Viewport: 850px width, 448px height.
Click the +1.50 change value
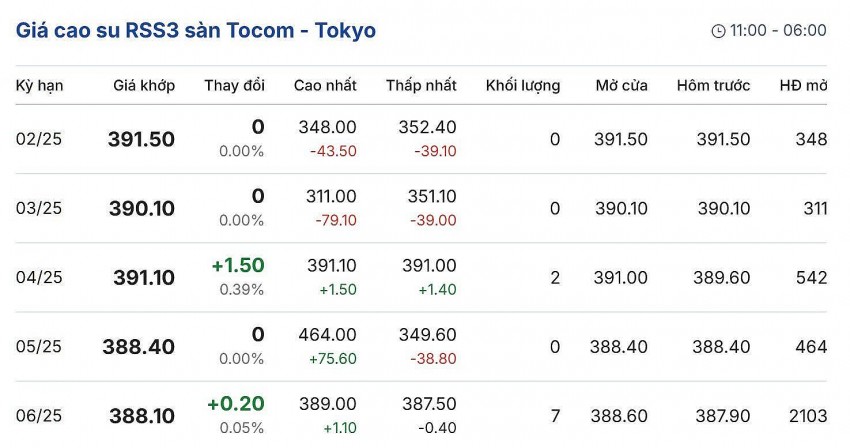click(238, 265)
